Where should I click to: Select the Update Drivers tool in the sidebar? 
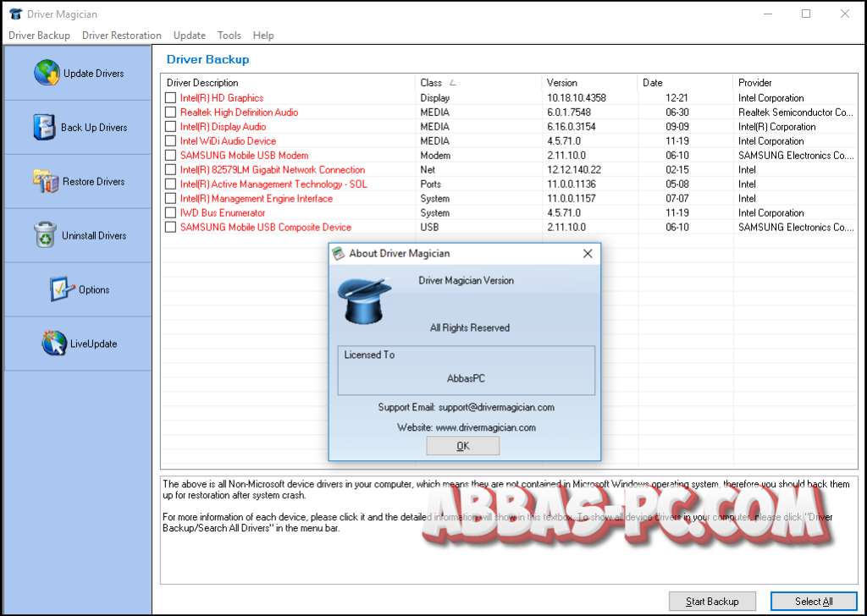(77, 73)
